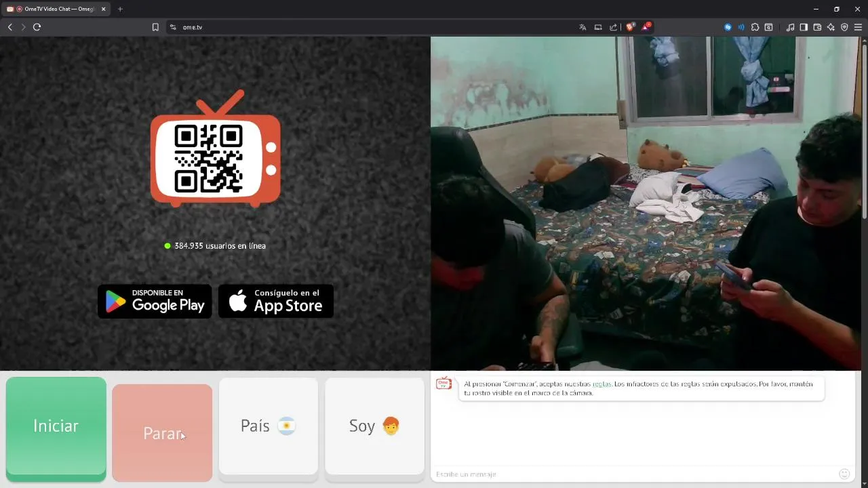Open the Shazam extension
Screen dimensions: 868x488
click(x=728, y=27)
